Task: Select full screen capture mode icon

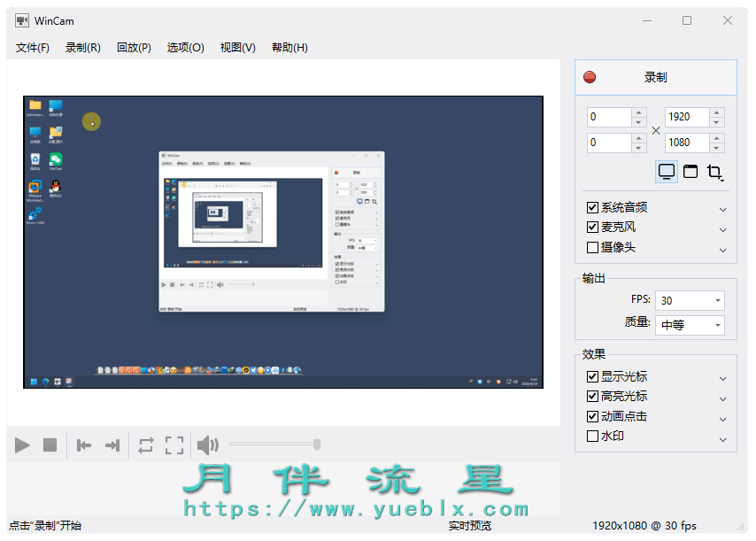Action: pos(667,172)
